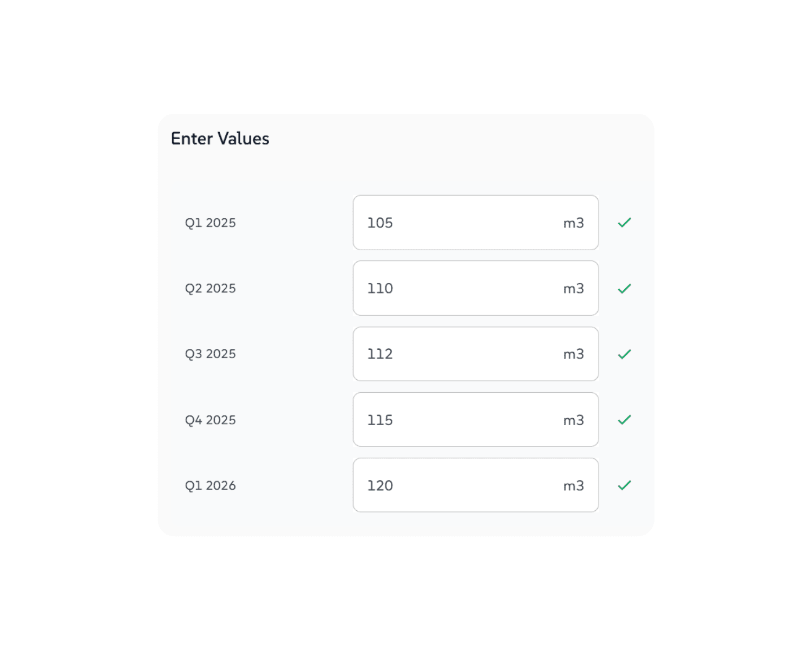Focus the Q3 2025 field showing 112
Screen dimensions: 812x650
point(460,354)
